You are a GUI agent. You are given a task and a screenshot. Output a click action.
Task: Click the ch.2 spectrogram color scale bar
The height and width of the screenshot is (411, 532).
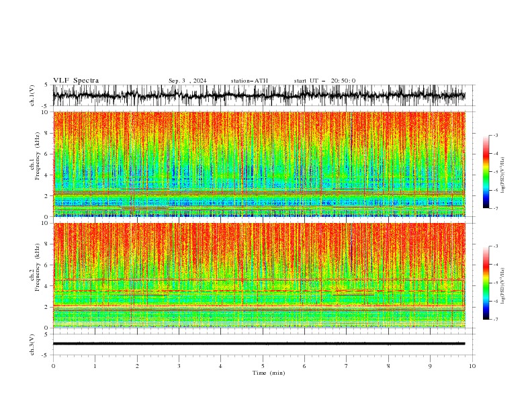click(486, 283)
